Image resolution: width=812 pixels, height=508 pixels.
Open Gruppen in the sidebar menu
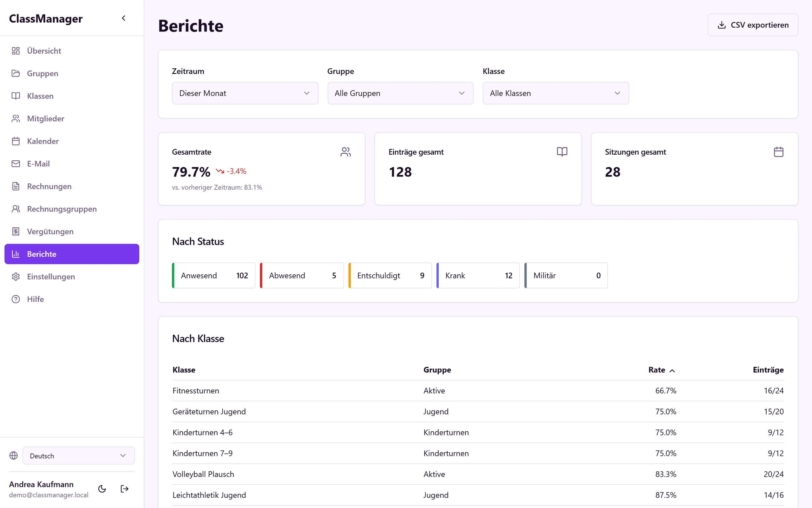pyautogui.click(x=72, y=73)
